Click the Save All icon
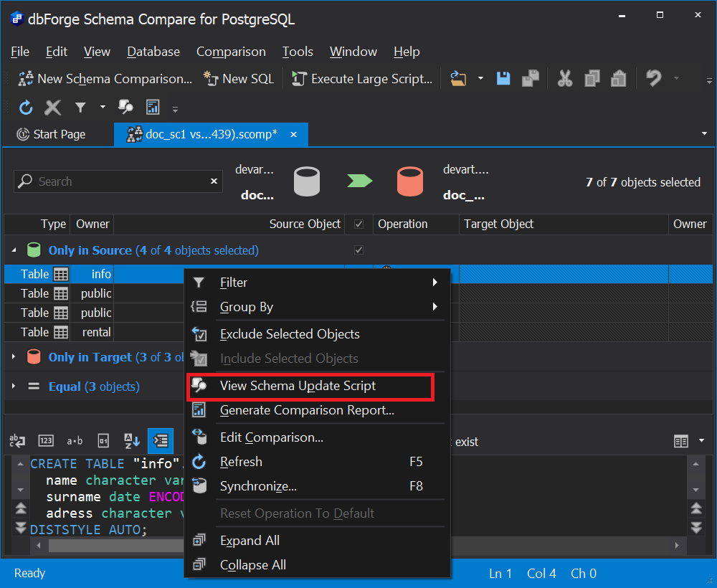The image size is (717, 588). (x=531, y=79)
